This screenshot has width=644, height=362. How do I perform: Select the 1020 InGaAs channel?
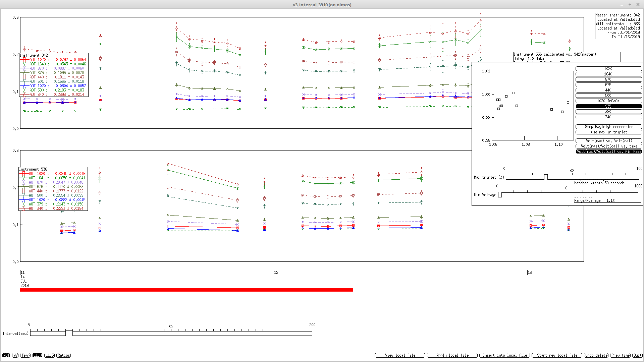[609, 101]
